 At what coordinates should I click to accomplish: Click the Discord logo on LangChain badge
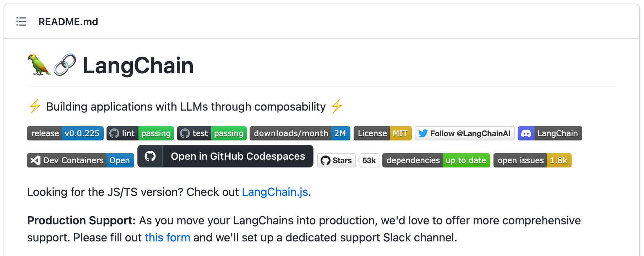(526, 133)
